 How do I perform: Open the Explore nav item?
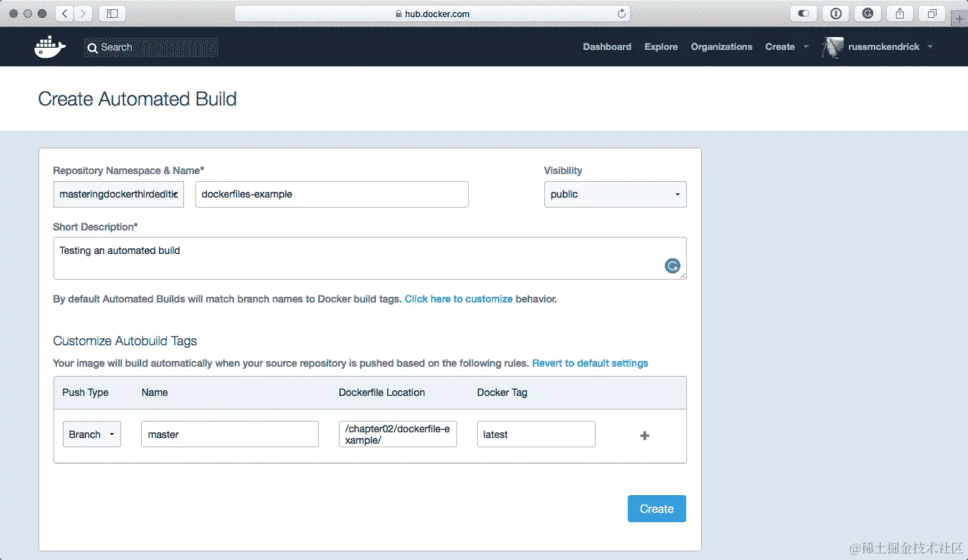point(661,47)
